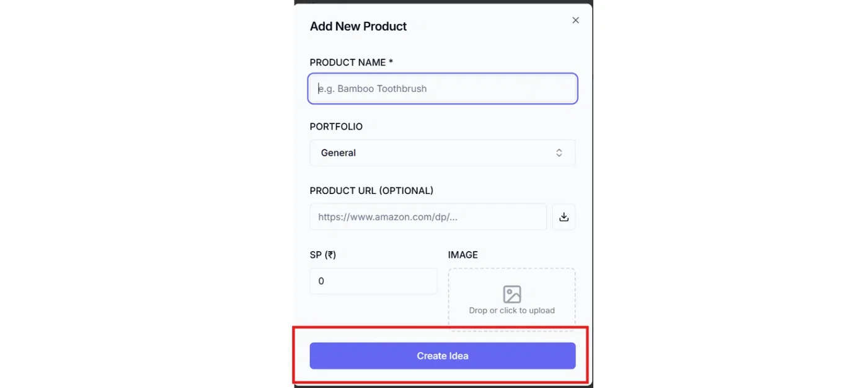Click the PRODUCT NAME label
The height and width of the screenshot is (388, 868).
coord(347,63)
